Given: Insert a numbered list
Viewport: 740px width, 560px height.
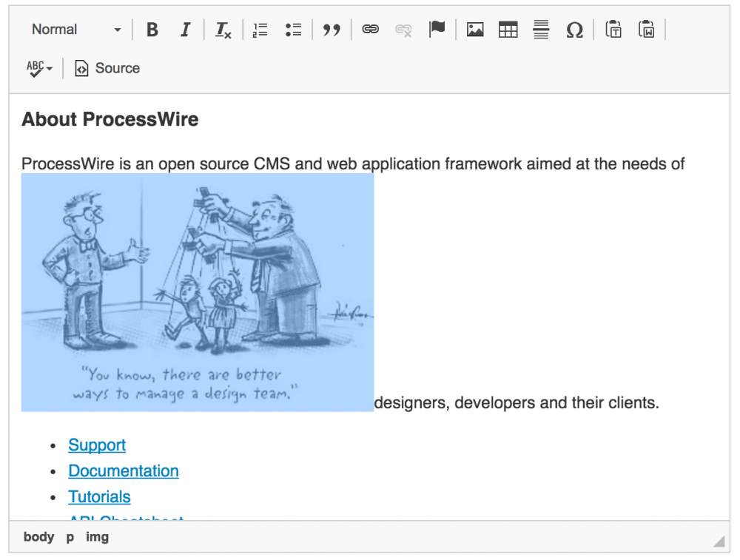Looking at the screenshot, I should click(260, 30).
